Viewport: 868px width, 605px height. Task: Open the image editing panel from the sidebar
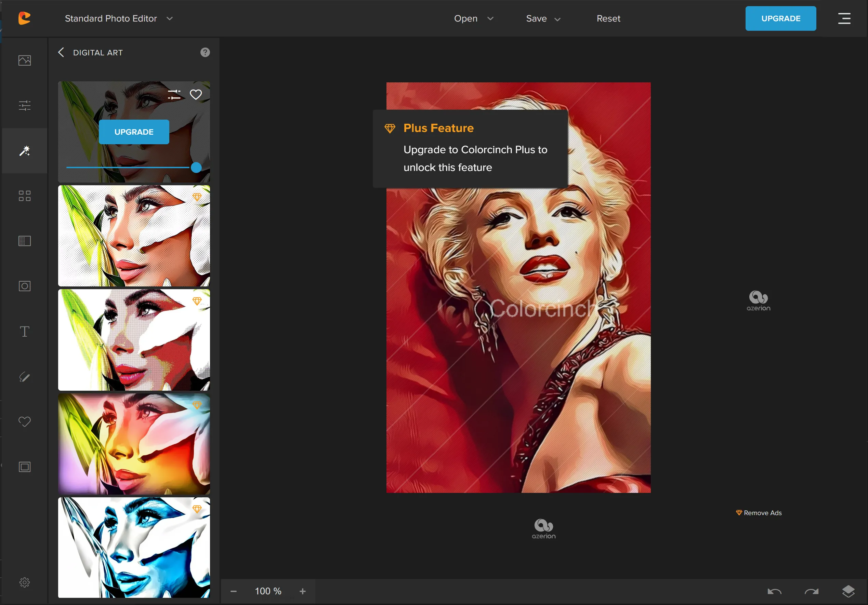click(24, 60)
